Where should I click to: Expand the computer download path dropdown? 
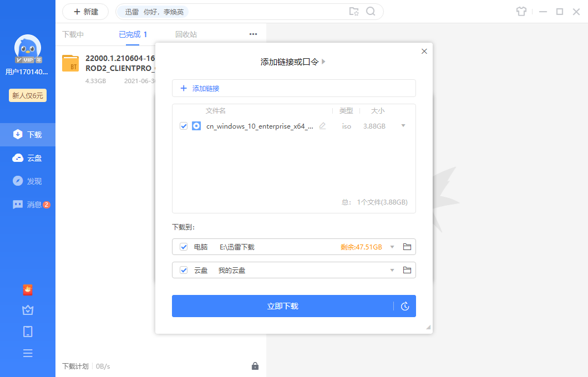(392, 247)
